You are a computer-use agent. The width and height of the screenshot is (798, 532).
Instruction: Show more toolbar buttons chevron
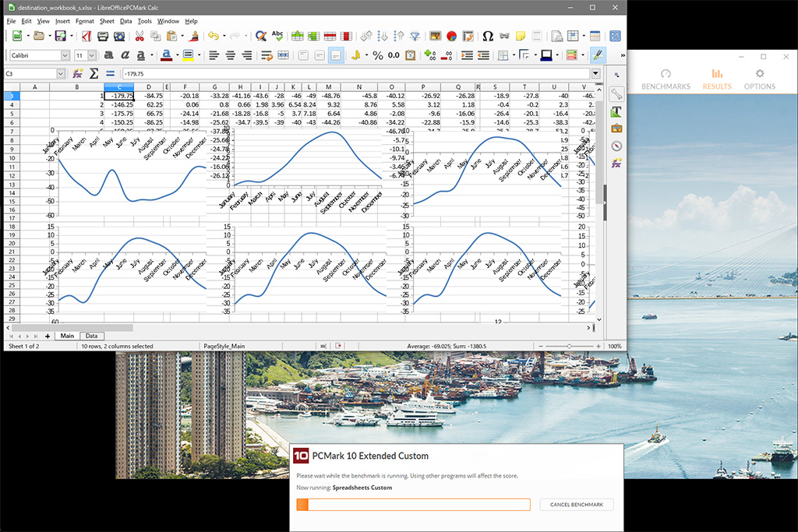click(x=622, y=55)
